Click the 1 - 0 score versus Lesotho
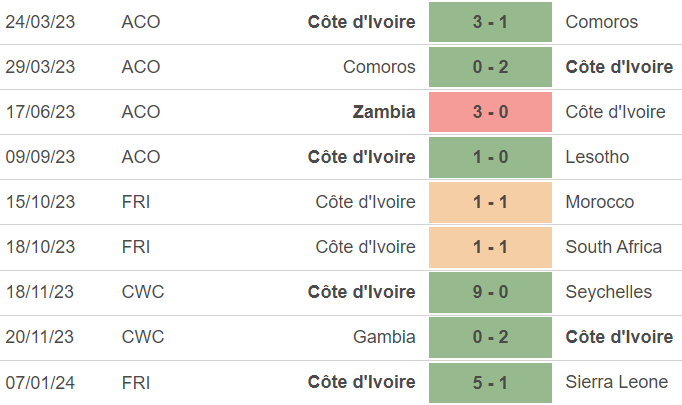 point(490,157)
